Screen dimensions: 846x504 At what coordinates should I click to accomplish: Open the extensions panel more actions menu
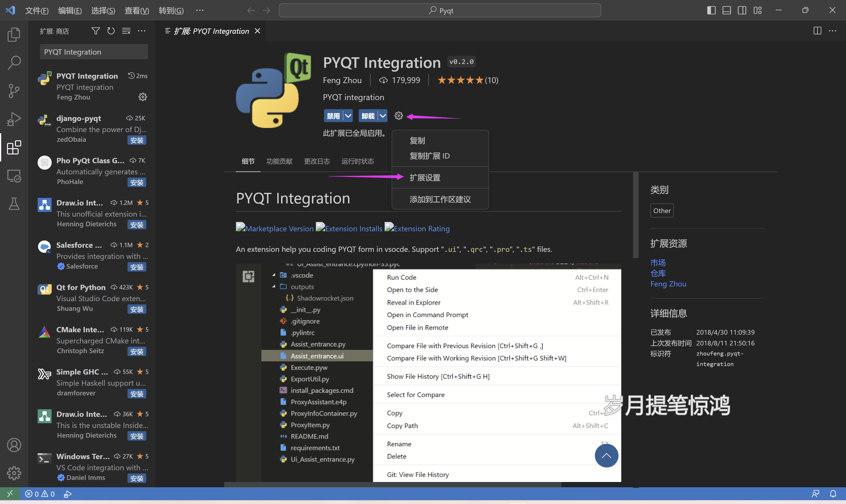pos(142,31)
